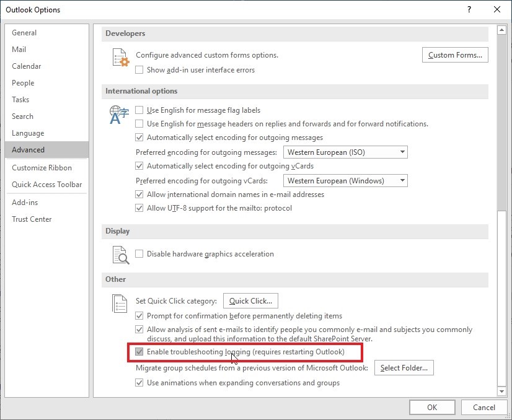Toggle Allow UTF-8 support for mailto protocol
512x420 pixels.
(x=139, y=208)
